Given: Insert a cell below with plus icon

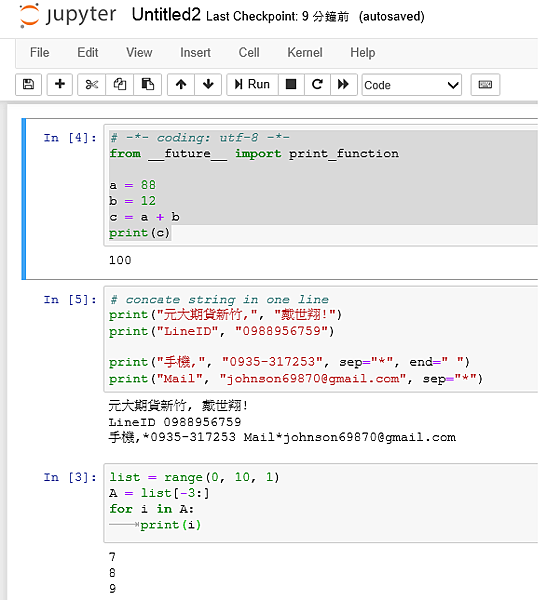Looking at the screenshot, I should 60,84.
